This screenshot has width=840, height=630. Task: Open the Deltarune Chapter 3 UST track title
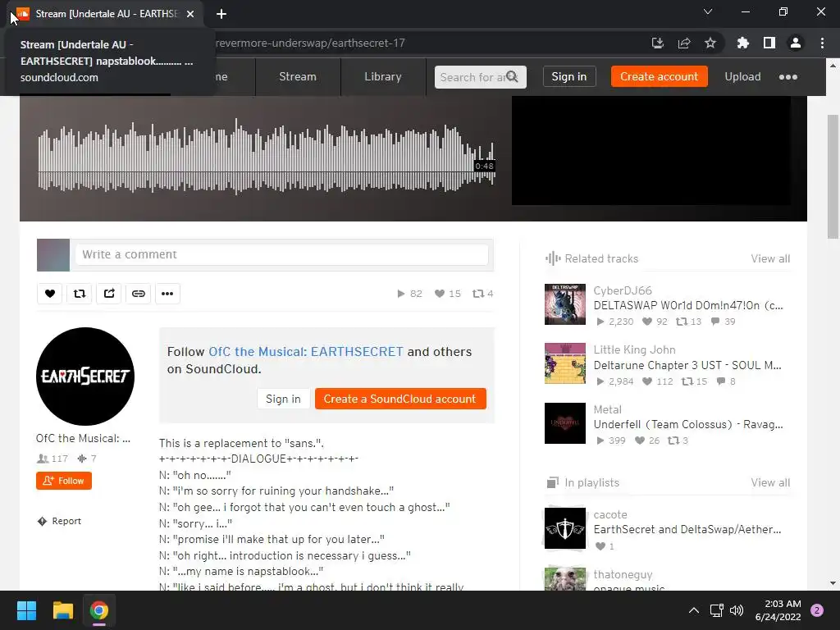[687, 365]
